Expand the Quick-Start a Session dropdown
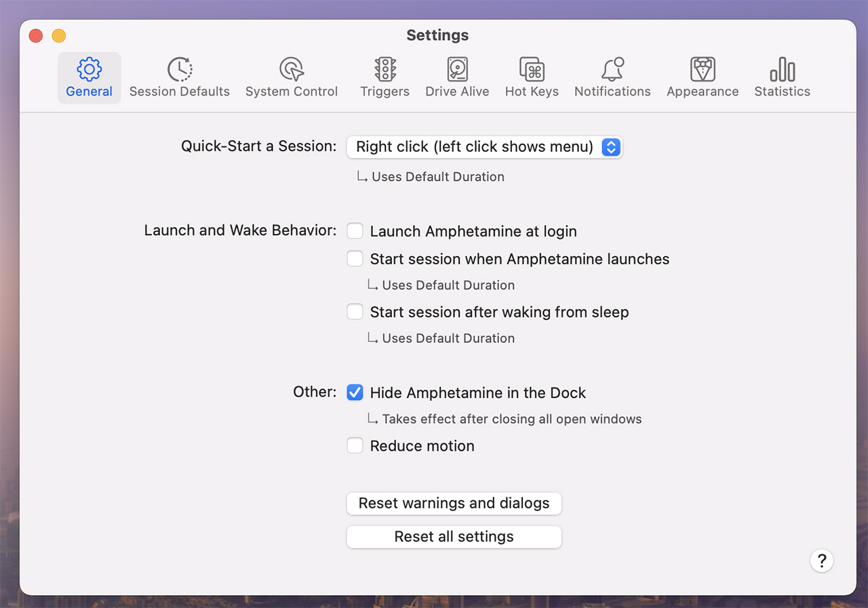 (x=484, y=147)
